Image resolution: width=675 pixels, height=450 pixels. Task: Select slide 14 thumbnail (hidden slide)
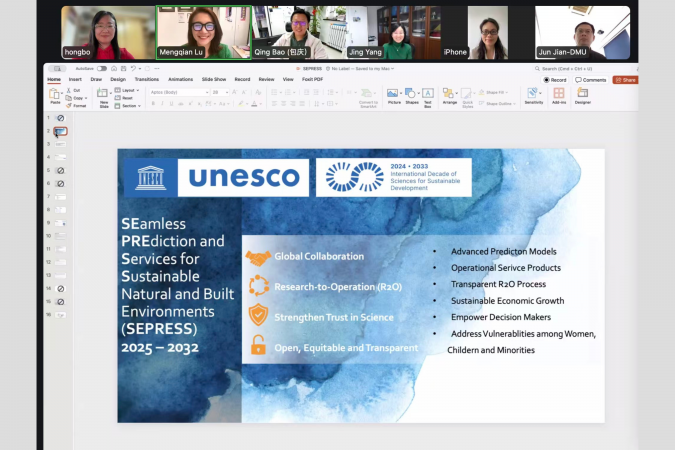(61, 289)
